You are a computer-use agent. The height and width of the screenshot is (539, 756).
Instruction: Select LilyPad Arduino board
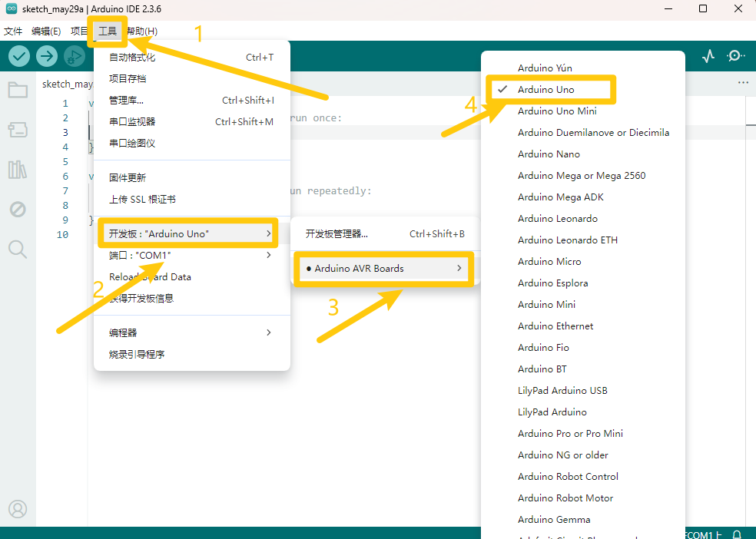click(x=582, y=412)
